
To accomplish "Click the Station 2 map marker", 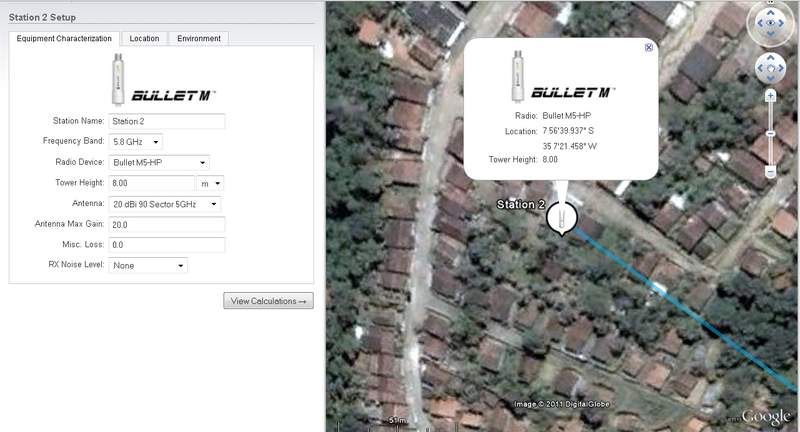I will pyautogui.click(x=562, y=218).
